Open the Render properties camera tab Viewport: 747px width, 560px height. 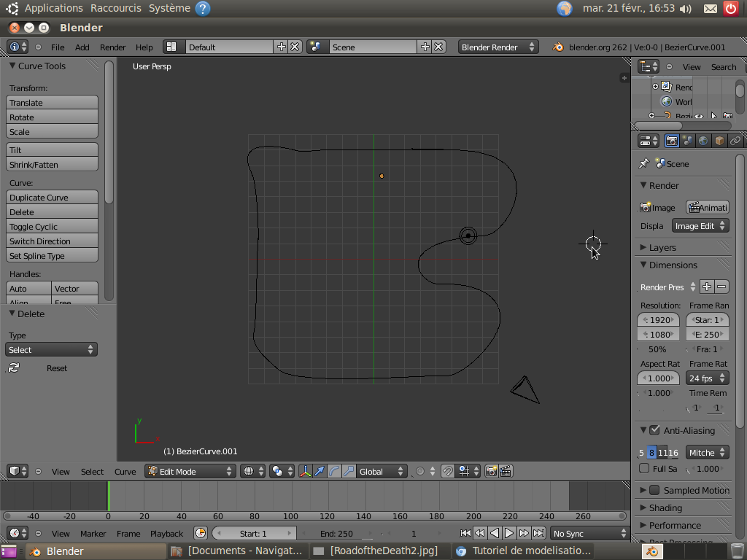pyautogui.click(x=672, y=141)
